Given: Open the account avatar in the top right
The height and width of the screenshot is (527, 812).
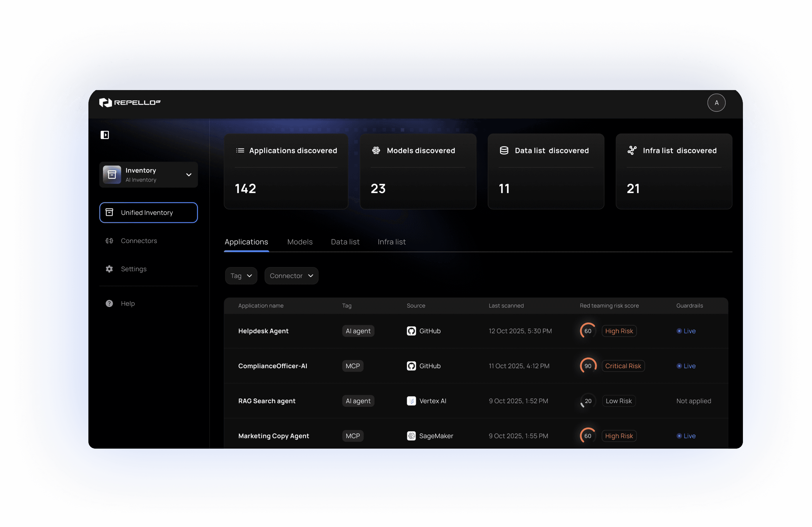Looking at the screenshot, I should click(x=717, y=103).
